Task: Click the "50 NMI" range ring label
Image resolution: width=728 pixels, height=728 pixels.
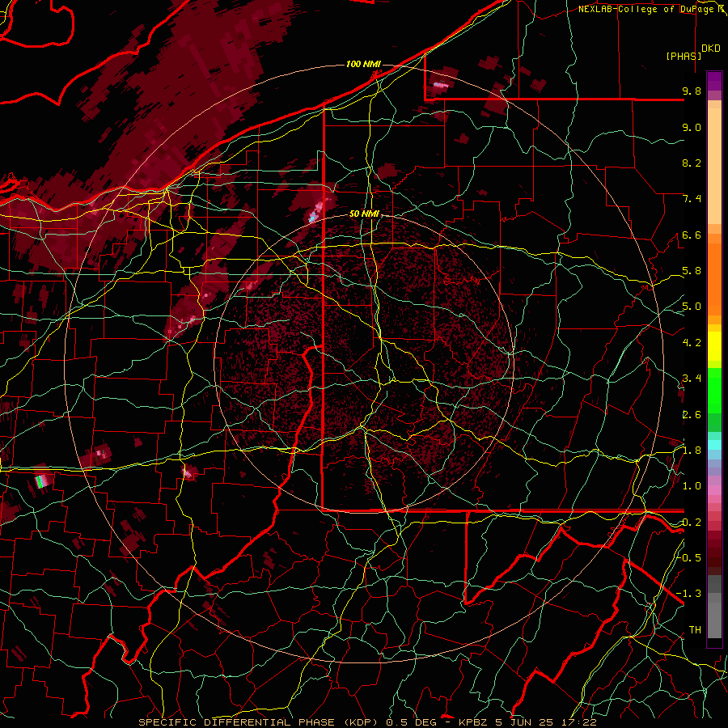Action: [364, 214]
